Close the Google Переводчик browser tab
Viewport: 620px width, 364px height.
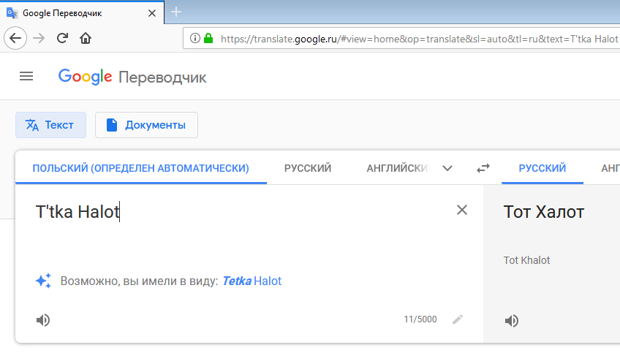coord(152,13)
